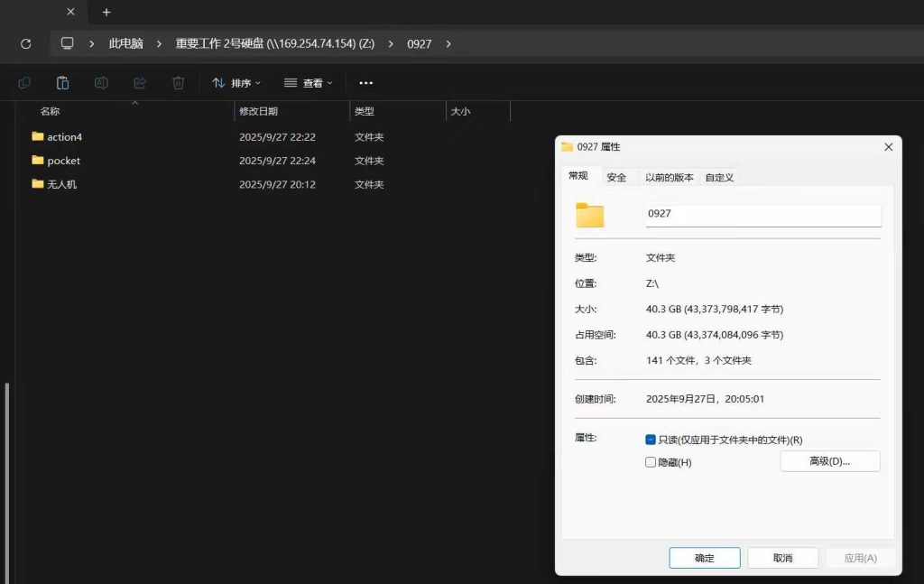
Task: Click the copy icon in toolbar
Action: (24, 83)
